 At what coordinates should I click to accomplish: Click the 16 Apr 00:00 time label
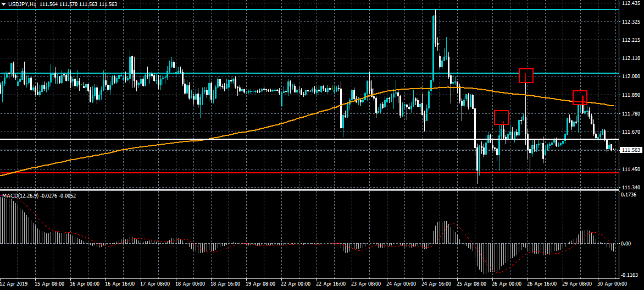point(84,284)
